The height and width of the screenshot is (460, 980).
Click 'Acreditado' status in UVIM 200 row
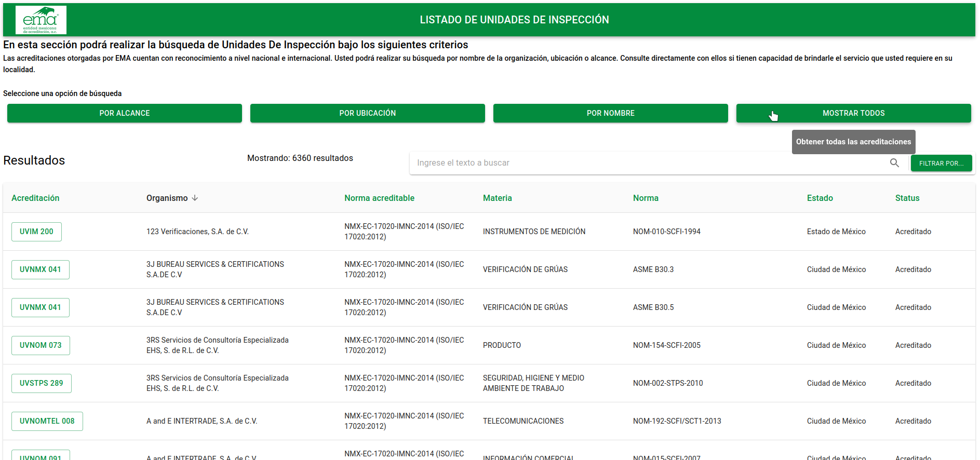[x=913, y=232]
